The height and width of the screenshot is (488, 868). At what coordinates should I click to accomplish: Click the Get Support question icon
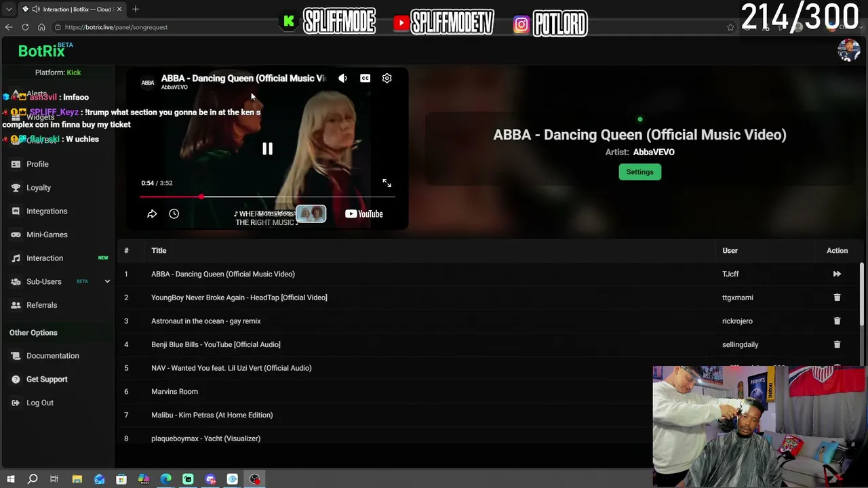point(16,380)
